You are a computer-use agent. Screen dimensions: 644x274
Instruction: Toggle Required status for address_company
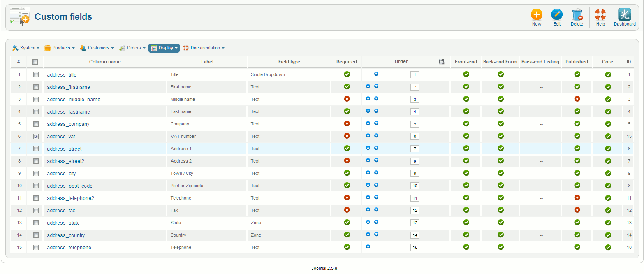(x=347, y=123)
